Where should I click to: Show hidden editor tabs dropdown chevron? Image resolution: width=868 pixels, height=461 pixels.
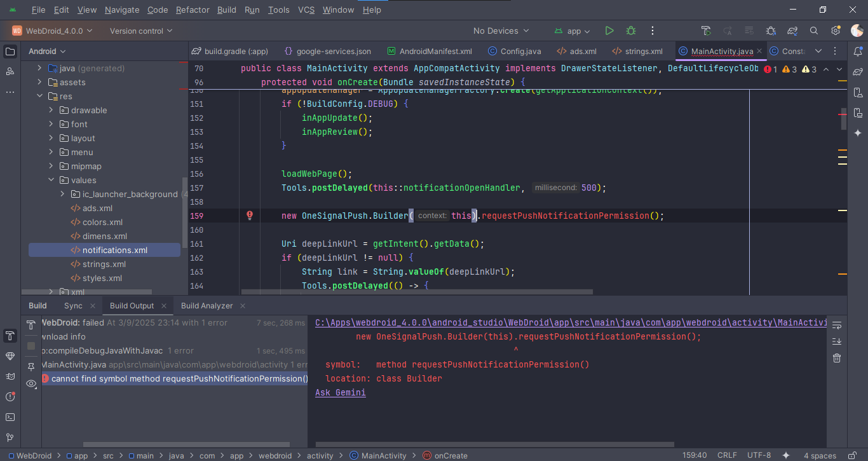click(x=818, y=52)
